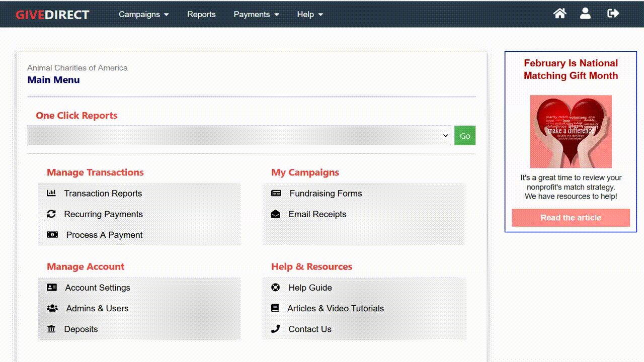The image size is (644, 362).
Task: Click the Help Guide lifebuoy icon
Action: pyautogui.click(x=276, y=288)
